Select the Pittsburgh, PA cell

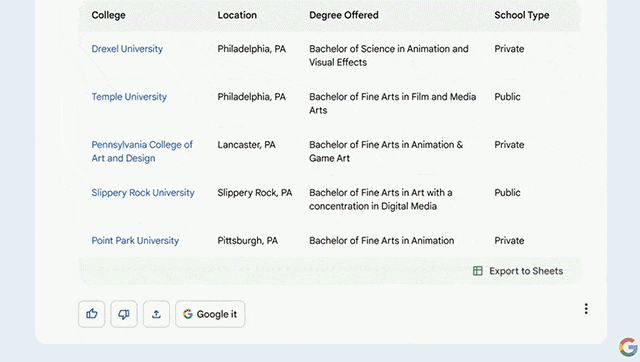pos(247,241)
